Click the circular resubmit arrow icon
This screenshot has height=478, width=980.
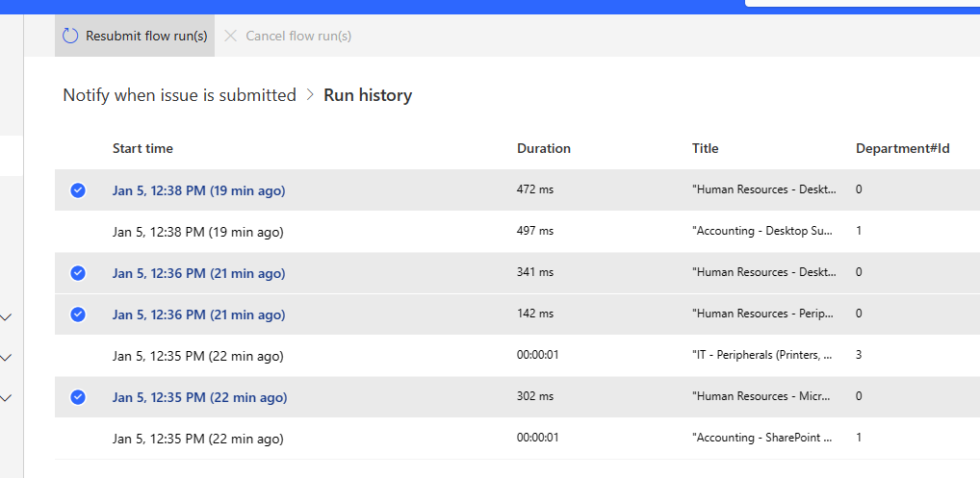point(70,37)
